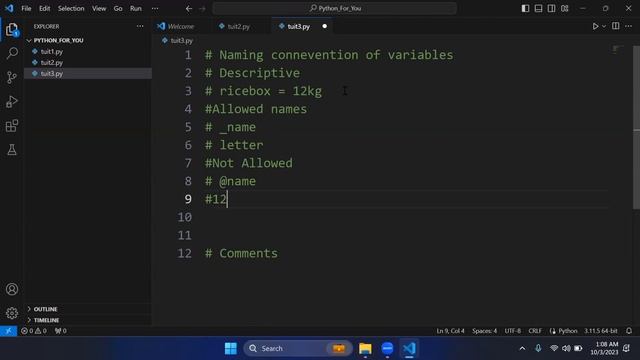Image resolution: width=640 pixels, height=360 pixels.
Task: Open the Testing flask view
Action: click(12, 150)
